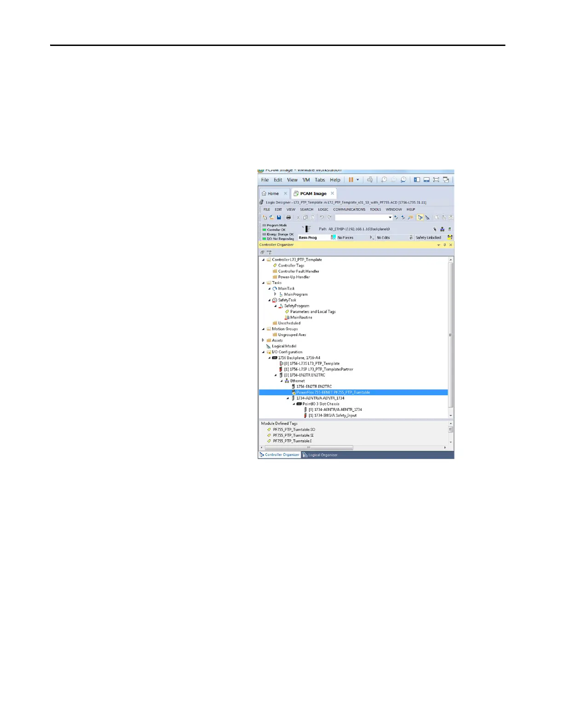Collapse the I/O Configuration node
The image size is (563, 728).
[x=264, y=352]
